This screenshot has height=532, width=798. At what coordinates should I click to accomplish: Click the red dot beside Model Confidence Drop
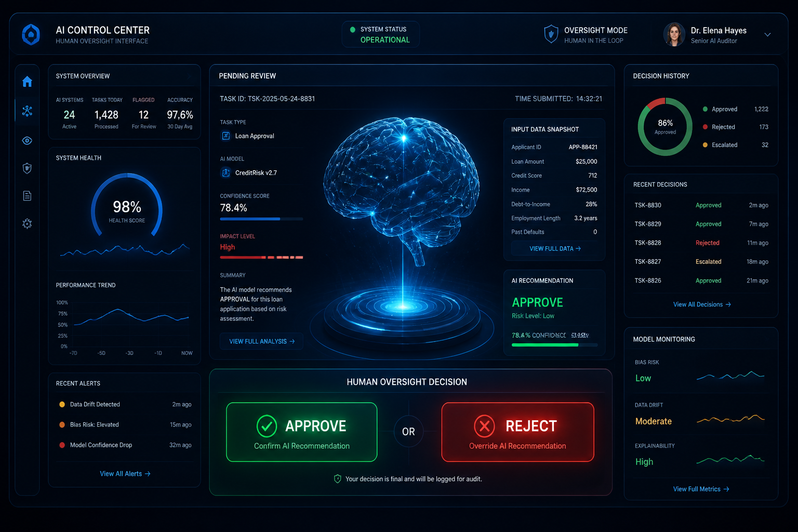(62, 445)
